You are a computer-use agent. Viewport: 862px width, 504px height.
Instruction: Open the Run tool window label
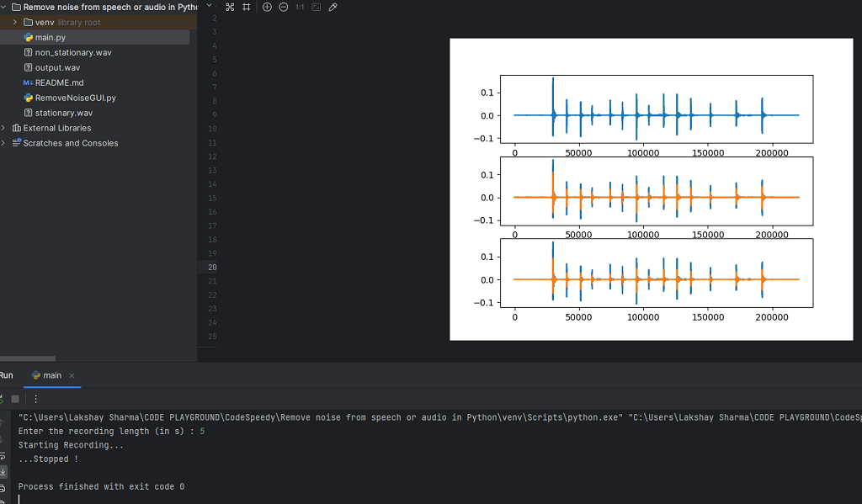point(6,375)
